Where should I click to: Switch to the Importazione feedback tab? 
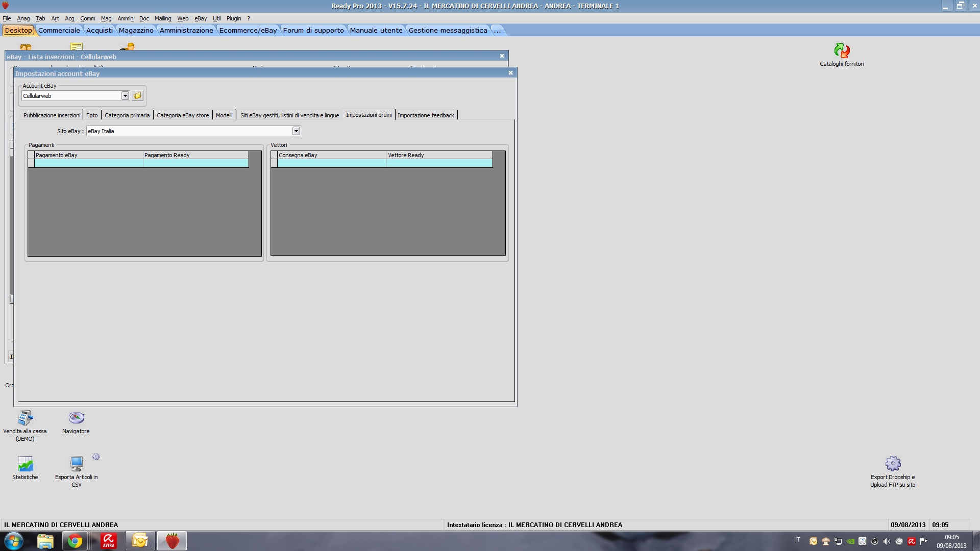(426, 115)
